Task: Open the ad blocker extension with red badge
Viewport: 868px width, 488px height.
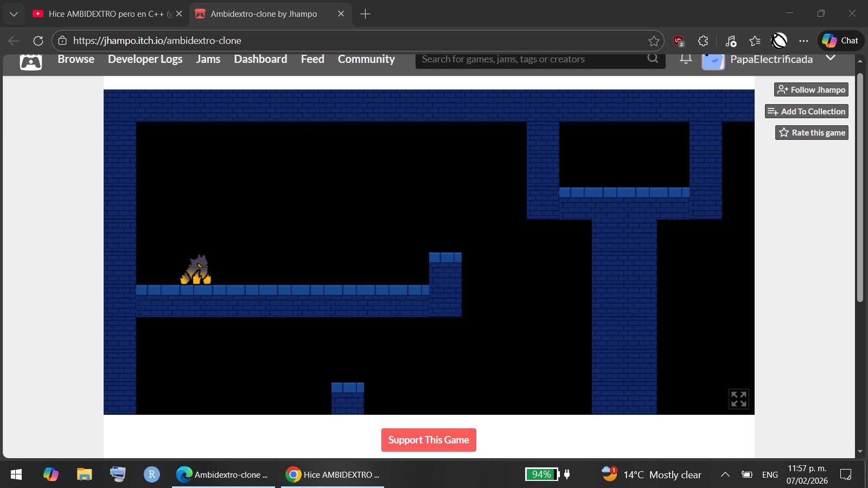Action: [x=679, y=41]
